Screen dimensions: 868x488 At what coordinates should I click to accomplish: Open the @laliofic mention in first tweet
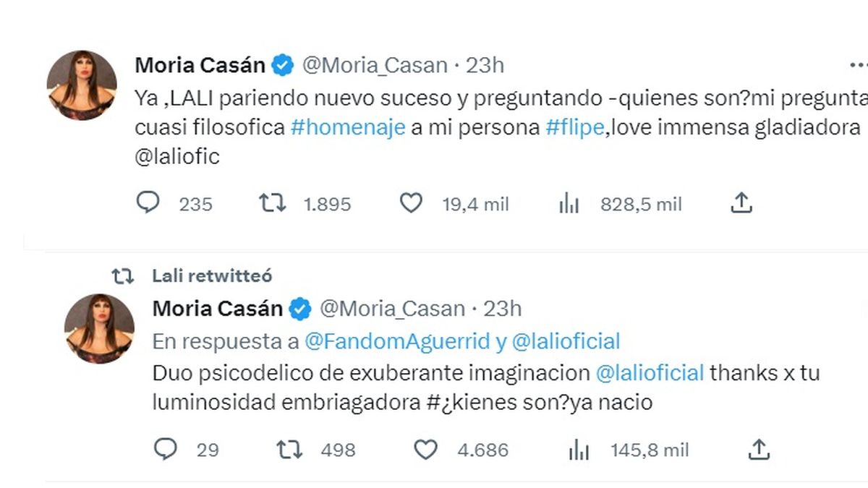tap(176, 157)
